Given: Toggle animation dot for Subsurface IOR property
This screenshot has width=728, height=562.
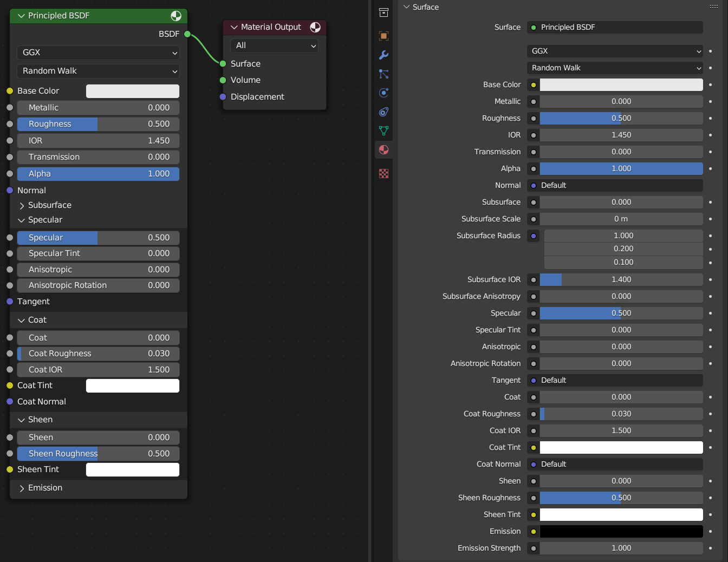Looking at the screenshot, I should 710,279.
